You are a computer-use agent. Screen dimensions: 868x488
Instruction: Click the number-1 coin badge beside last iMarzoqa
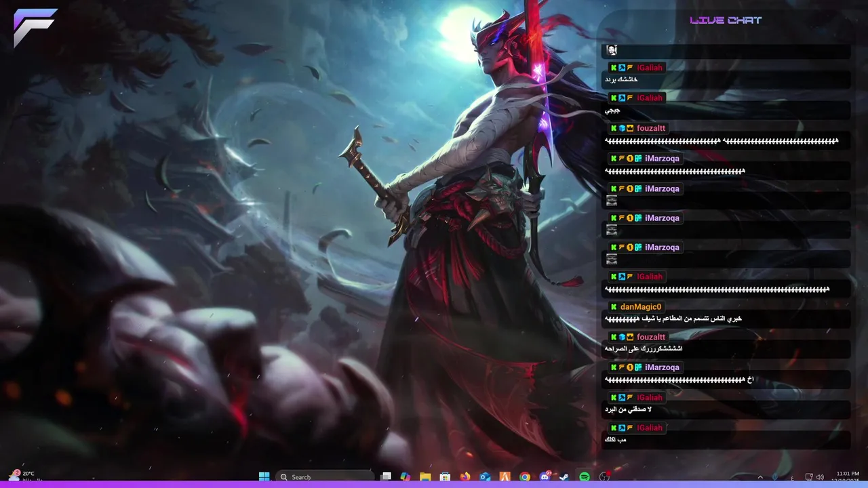[630, 367]
